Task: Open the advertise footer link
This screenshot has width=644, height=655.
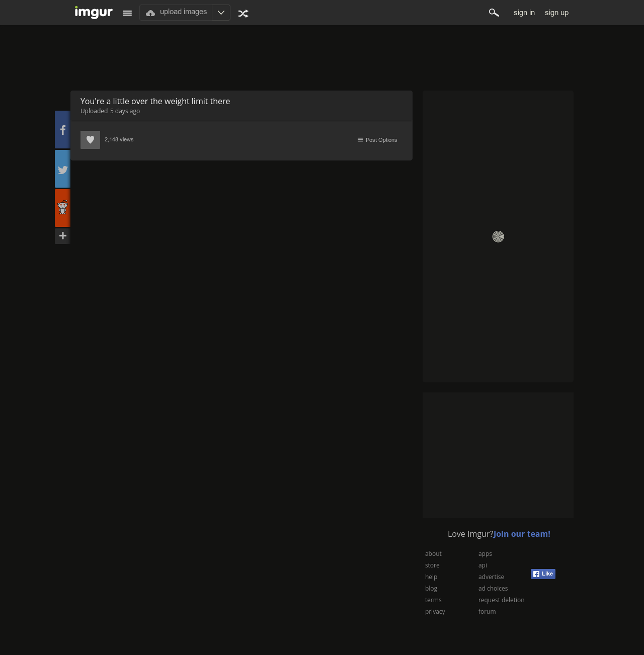Action: coord(491,577)
